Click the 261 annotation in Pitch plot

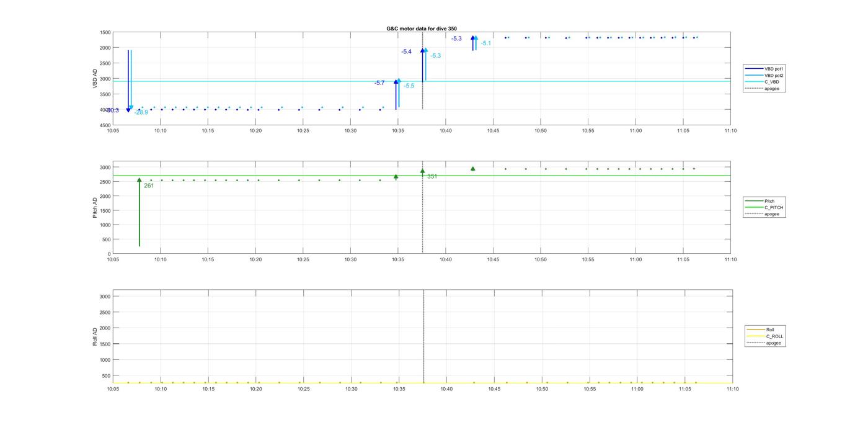(149, 186)
